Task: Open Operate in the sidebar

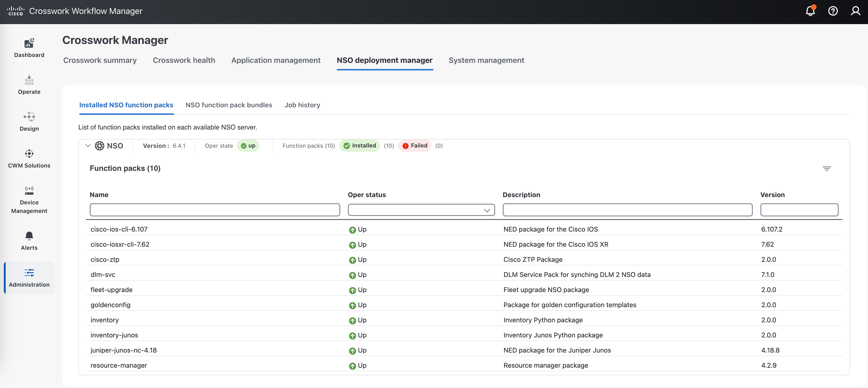Action: (x=29, y=85)
